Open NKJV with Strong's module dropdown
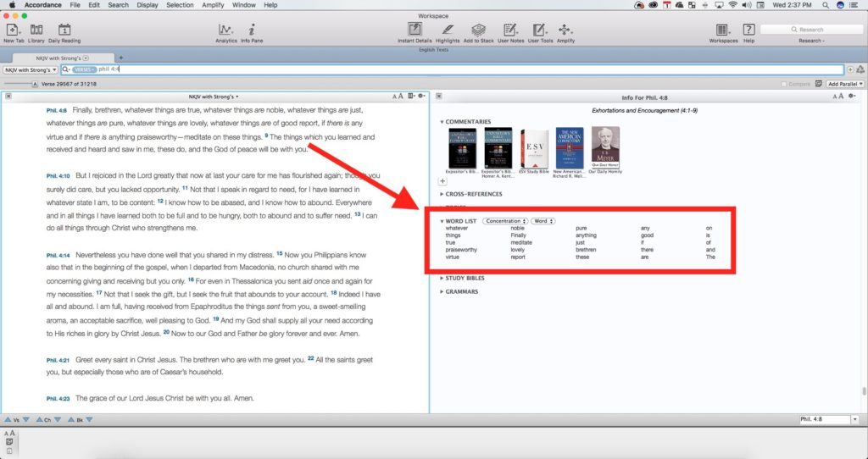This screenshot has height=459, width=868. tap(31, 69)
